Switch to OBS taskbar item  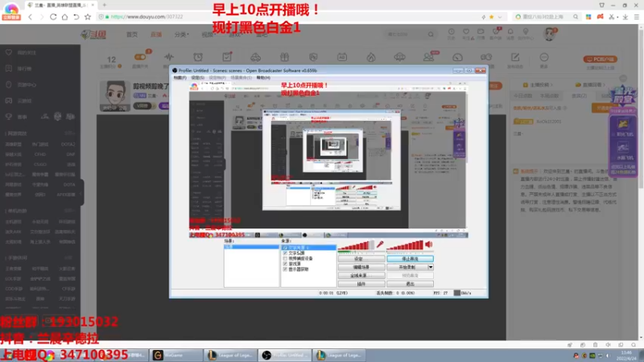click(285, 355)
